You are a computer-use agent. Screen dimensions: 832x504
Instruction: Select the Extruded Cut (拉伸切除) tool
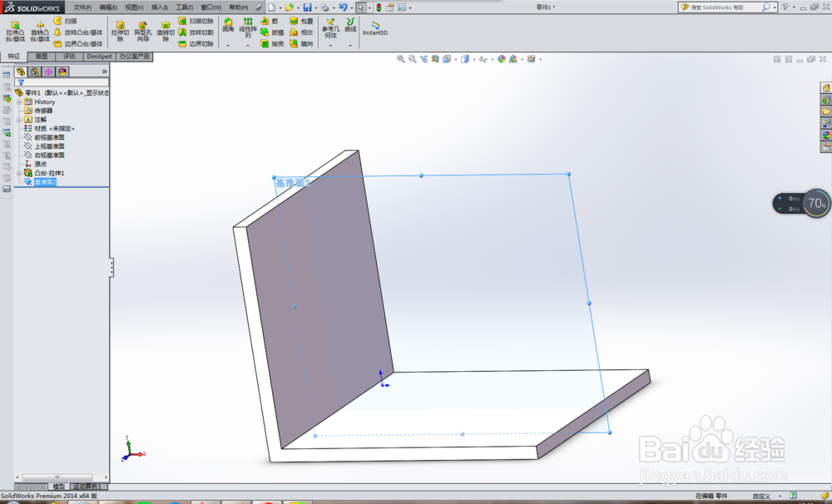(x=120, y=32)
